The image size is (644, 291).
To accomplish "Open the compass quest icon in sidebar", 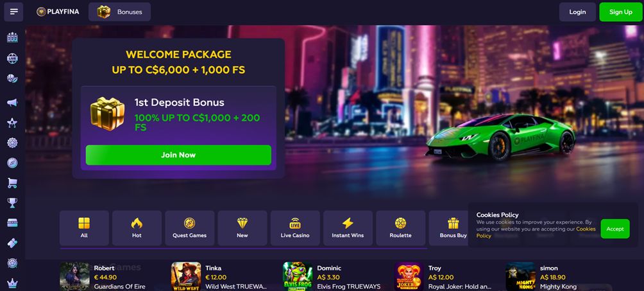I will click(12, 163).
